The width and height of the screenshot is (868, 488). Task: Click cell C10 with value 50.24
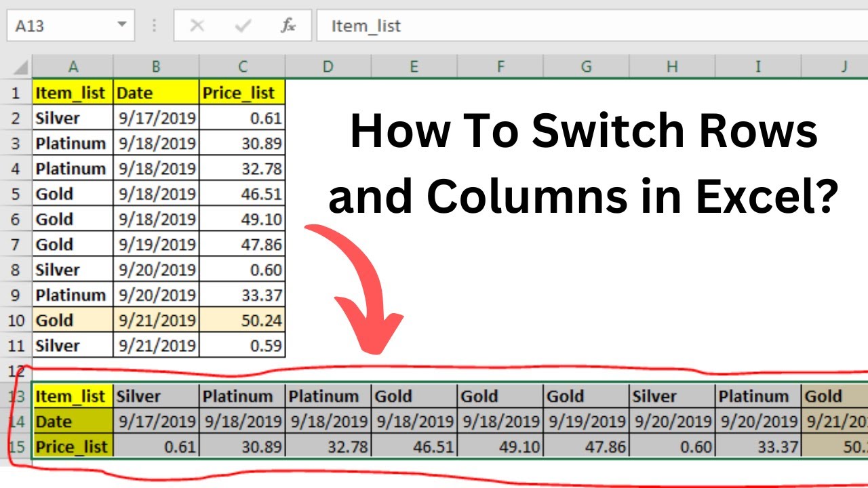[242, 321]
